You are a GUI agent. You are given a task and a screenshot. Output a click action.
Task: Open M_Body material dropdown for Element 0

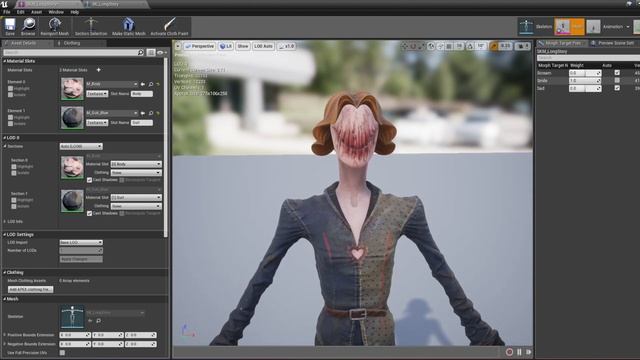click(112, 84)
